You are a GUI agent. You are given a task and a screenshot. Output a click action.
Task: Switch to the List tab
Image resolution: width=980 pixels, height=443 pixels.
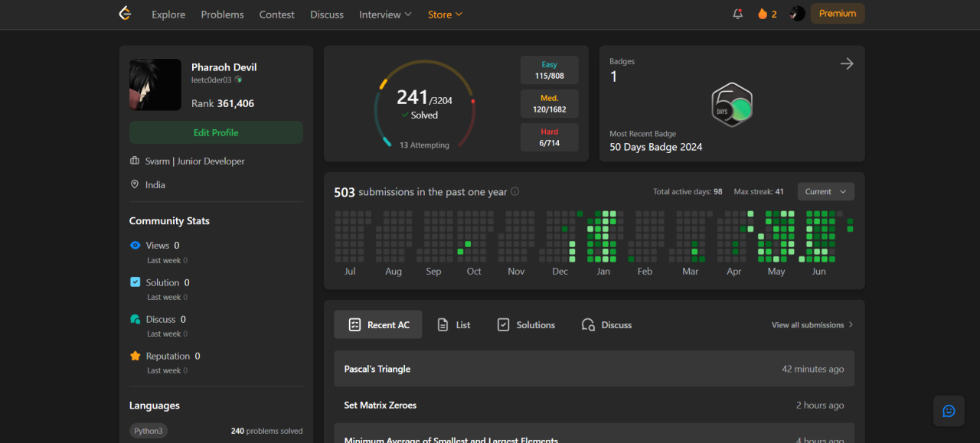[454, 325]
